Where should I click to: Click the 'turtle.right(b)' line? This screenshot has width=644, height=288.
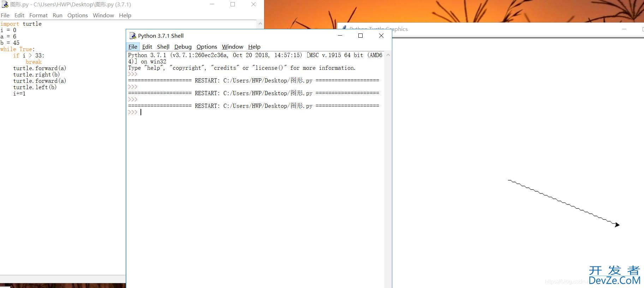coord(36,74)
